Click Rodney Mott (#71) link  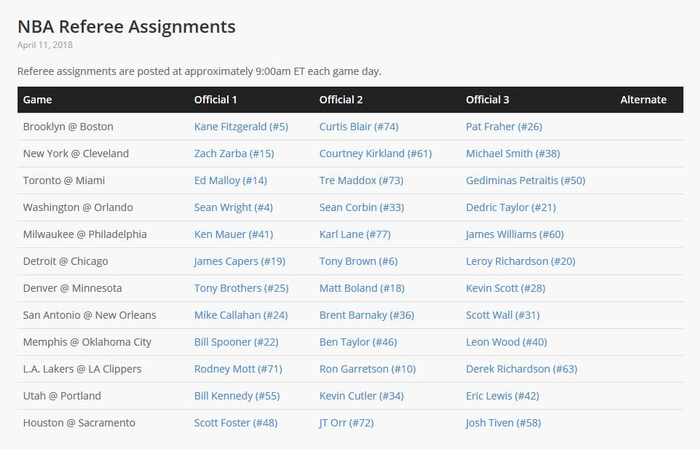coord(238,369)
